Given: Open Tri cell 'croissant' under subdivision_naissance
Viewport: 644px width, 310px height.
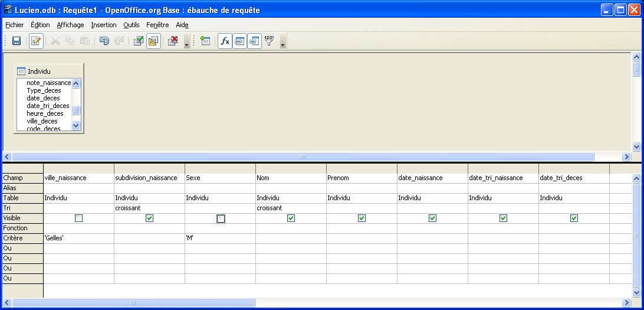Looking at the screenshot, I should point(150,208).
